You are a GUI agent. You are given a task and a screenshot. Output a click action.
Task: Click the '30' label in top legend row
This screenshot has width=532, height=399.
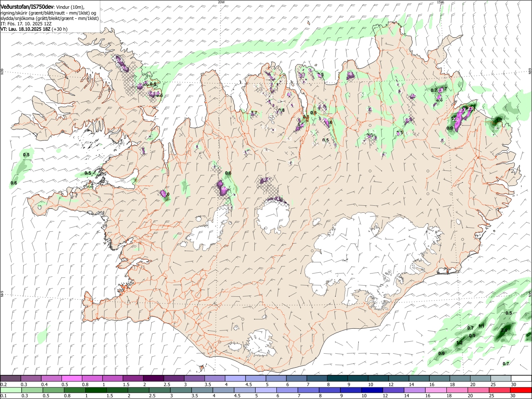tap(514, 384)
